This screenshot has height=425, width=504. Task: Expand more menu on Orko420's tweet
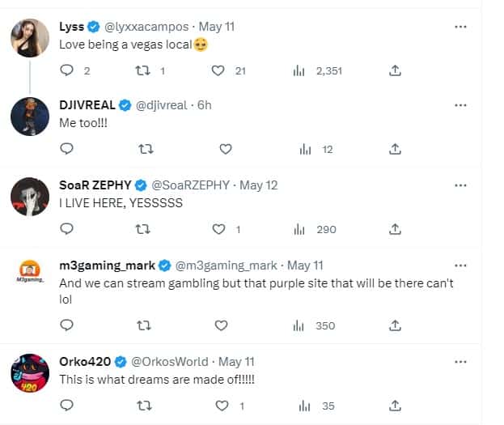(460, 361)
